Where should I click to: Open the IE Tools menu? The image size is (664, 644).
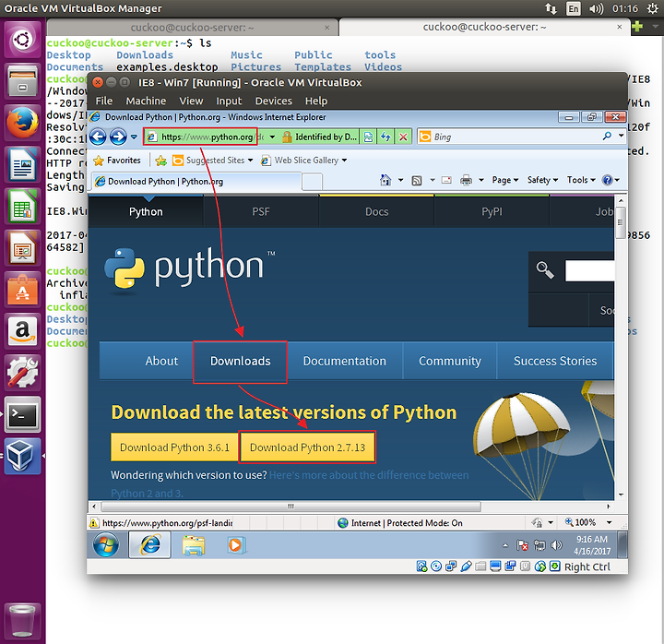tap(581, 180)
